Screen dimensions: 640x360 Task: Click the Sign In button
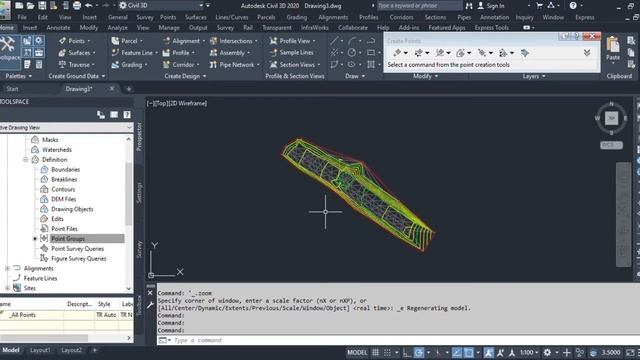[x=491, y=5]
